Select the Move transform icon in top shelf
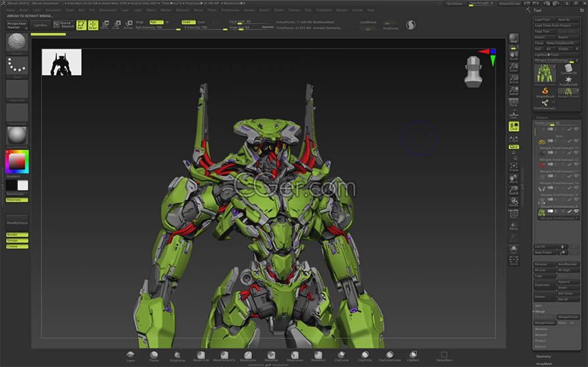Viewport: 588px width, 367px height. coord(105,25)
